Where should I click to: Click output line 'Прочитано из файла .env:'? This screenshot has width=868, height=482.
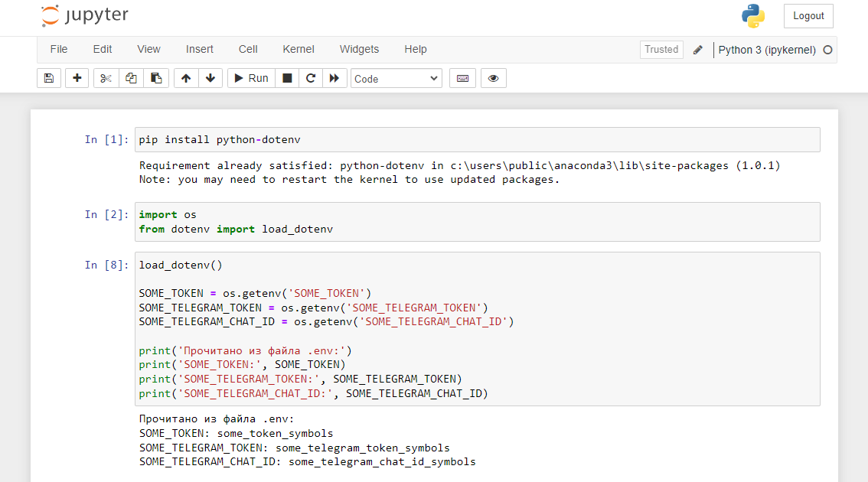217,419
